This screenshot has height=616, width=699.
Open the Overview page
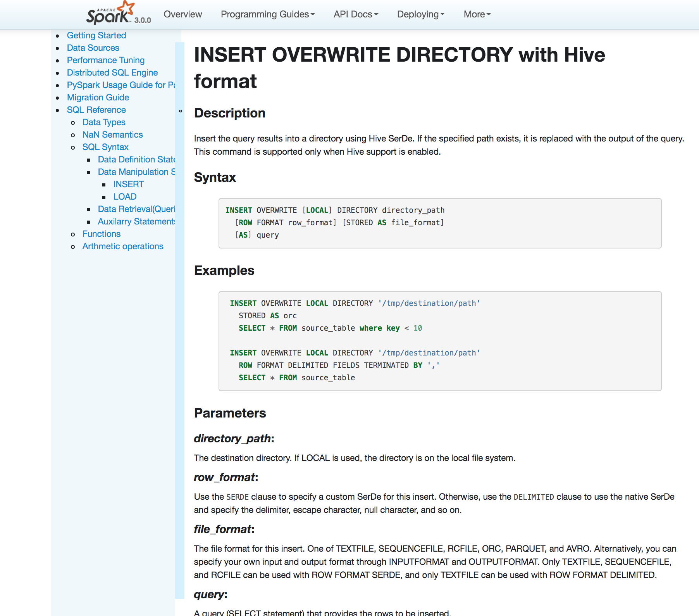pyautogui.click(x=182, y=14)
